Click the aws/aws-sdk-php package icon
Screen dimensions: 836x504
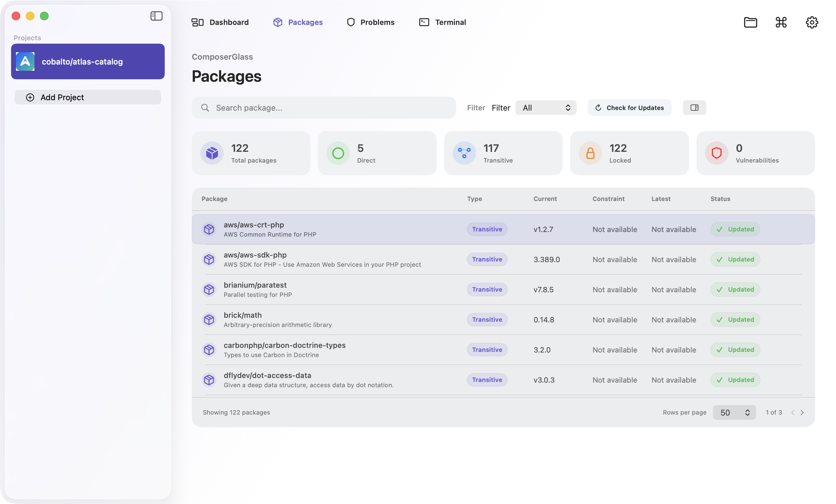tap(209, 259)
